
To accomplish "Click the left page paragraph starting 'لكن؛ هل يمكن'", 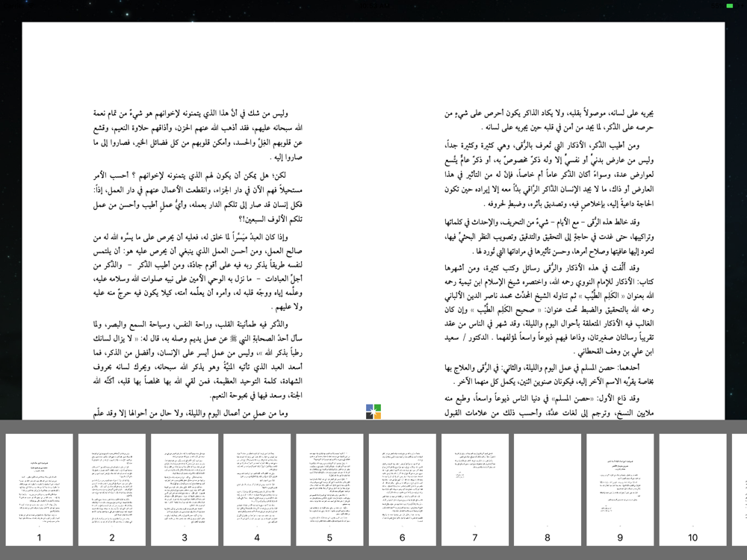I will [198, 197].
